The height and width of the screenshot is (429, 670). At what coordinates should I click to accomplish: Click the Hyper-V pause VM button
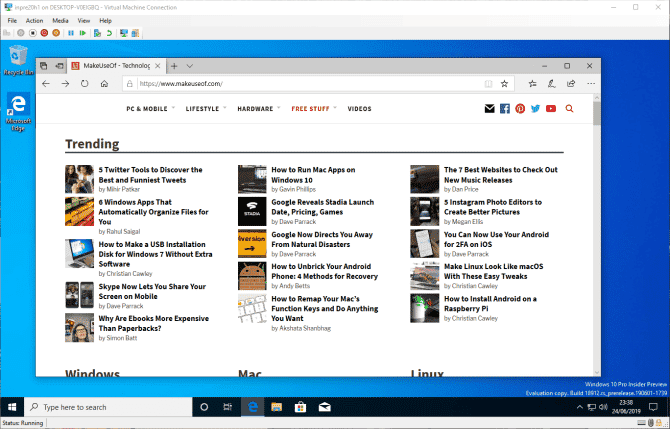click(x=71, y=33)
